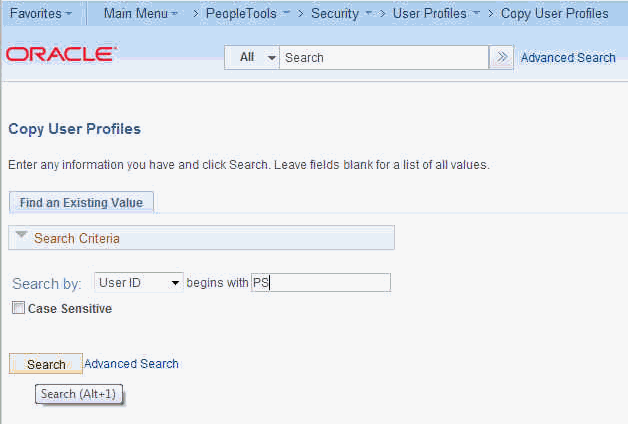Select the Find an Existing Value tab
Viewport: 628px width, 424px height.
[81, 203]
